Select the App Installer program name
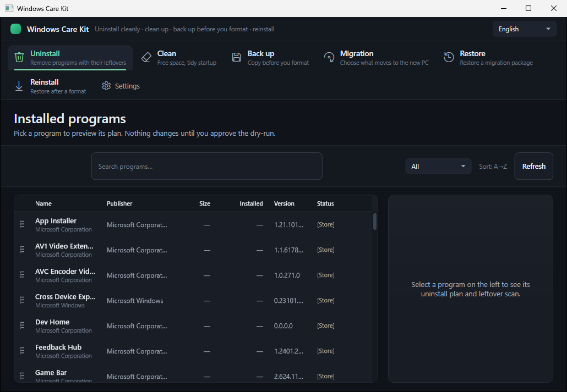Image resolution: width=567 pixels, height=392 pixels. (56, 221)
